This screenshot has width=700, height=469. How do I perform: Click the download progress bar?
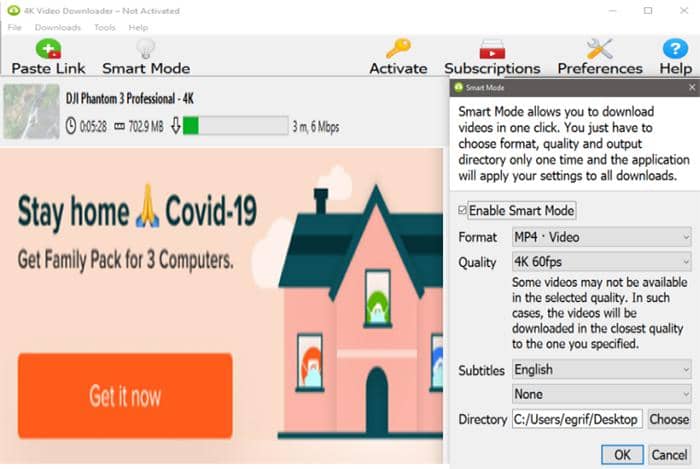tap(236, 126)
